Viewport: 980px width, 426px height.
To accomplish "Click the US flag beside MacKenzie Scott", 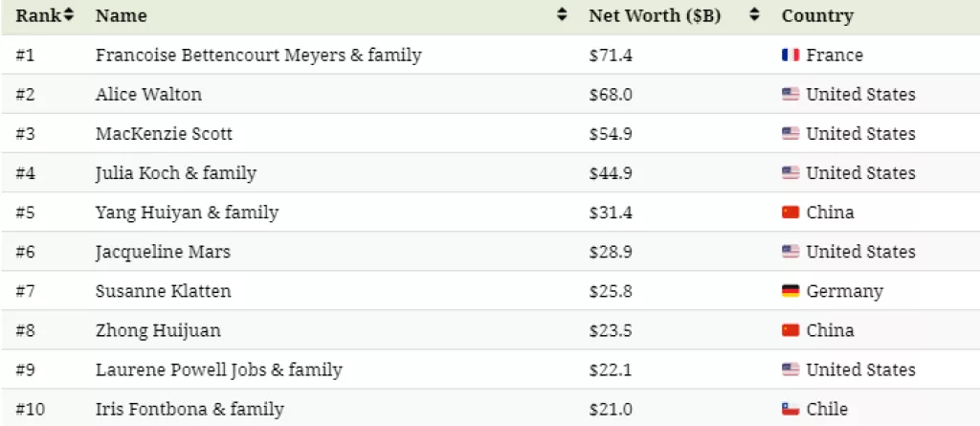I will pyautogui.click(x=790, y=134).
